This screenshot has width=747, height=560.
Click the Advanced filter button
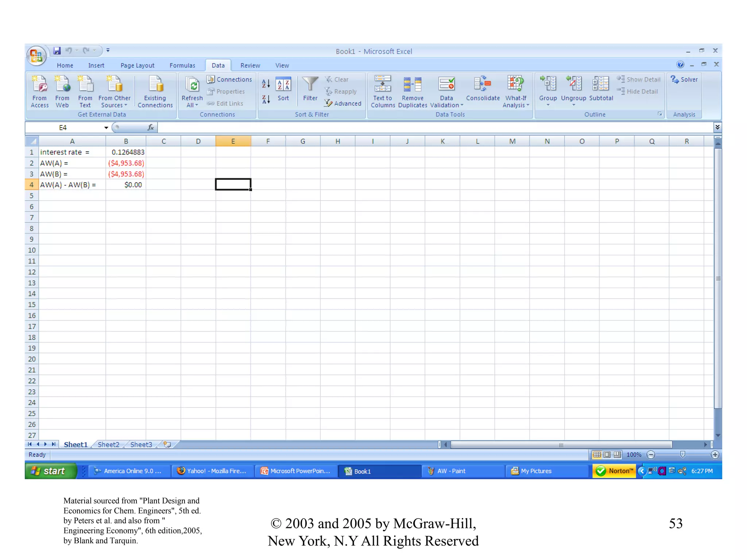click(x=343, y=104)
